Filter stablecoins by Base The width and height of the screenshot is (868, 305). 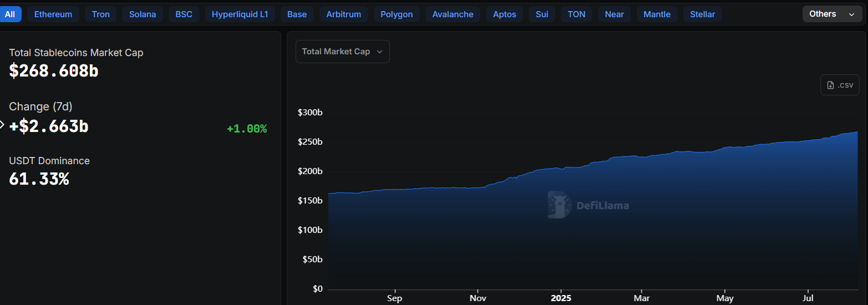click(x=297, y=14)
